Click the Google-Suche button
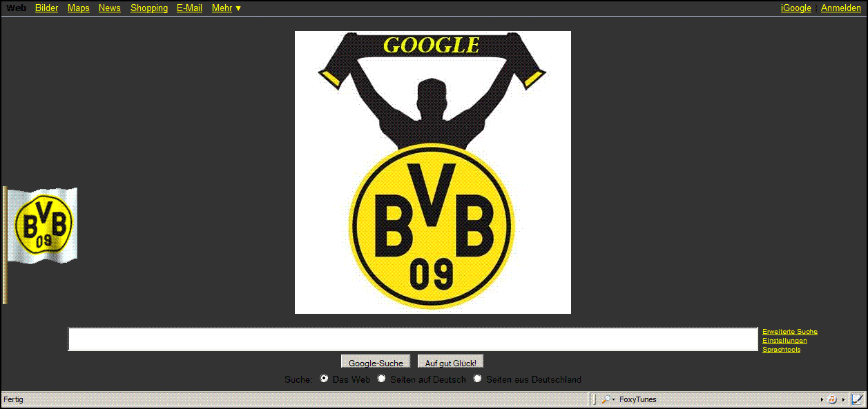 pyautogui.click(x=376, y=363)
